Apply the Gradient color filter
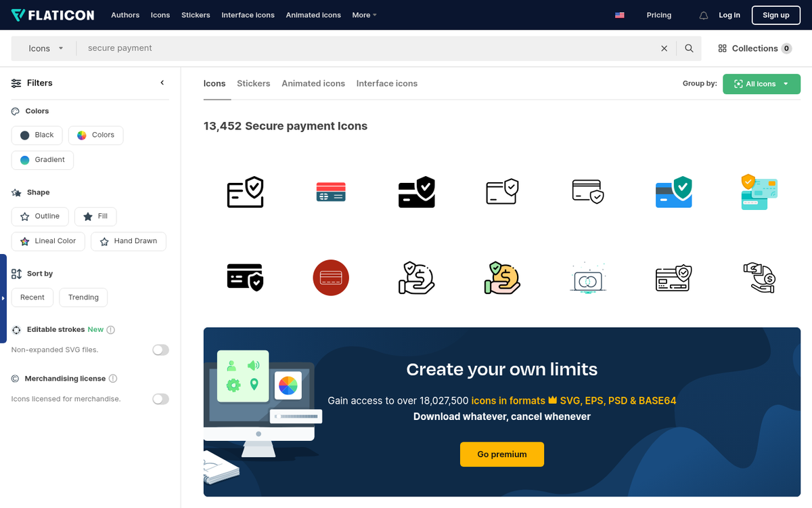The height and width of the screenshot is (508, 812). [x=42, y=160]
